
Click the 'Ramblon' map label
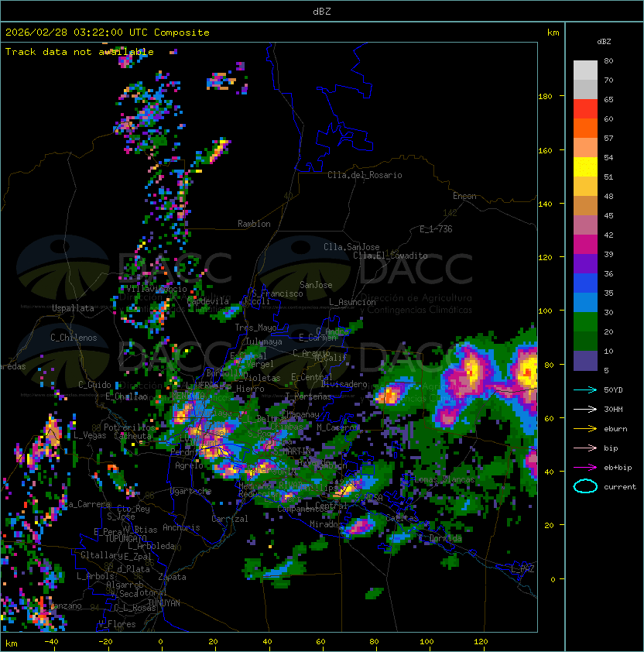click(254, 224)
